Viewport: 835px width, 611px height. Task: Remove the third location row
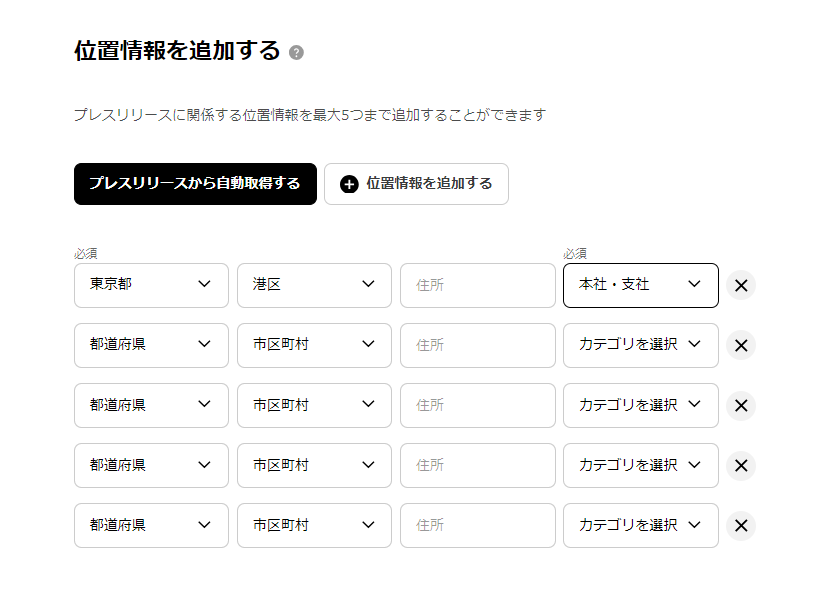click(741, 405)
